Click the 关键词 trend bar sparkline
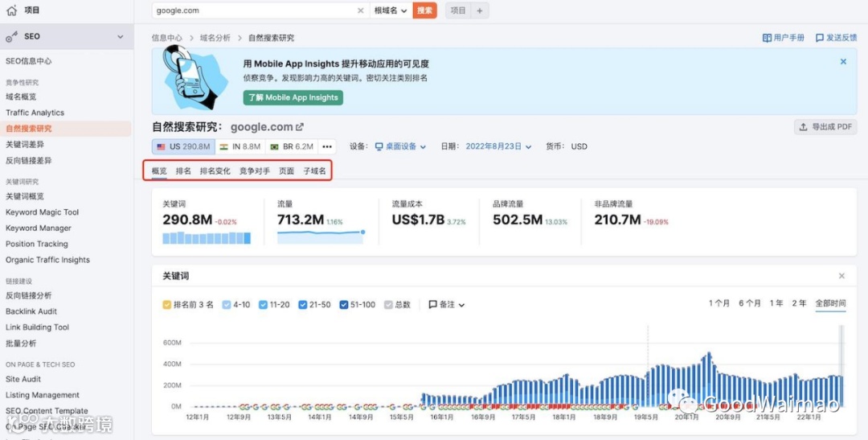 207,238
